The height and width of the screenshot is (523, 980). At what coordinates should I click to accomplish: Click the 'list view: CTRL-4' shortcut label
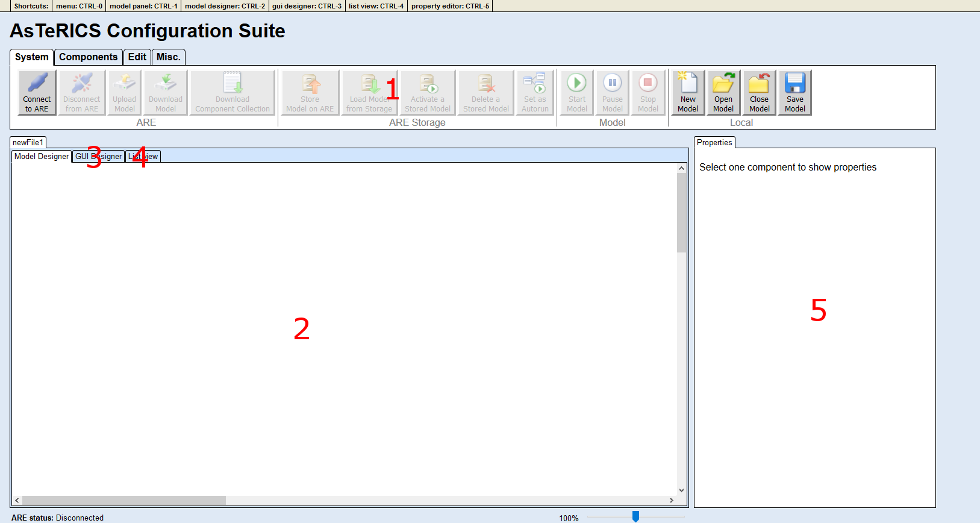click(376, 6)
